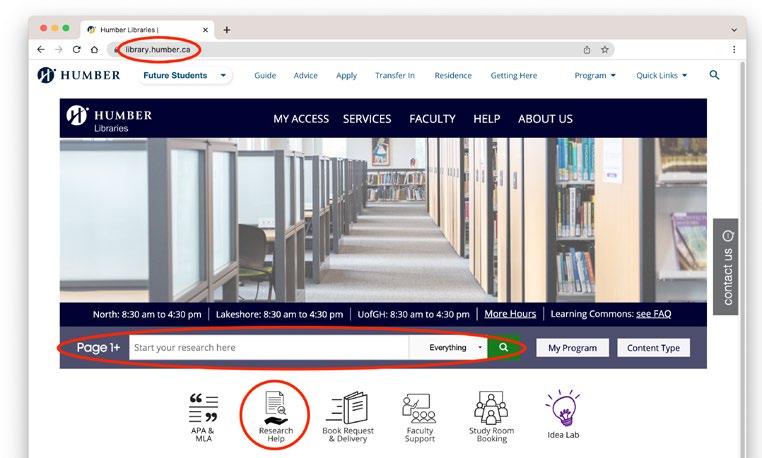Screen dimensions: 762x458
Task: Click the Content Type button
Action: (653, 348)
